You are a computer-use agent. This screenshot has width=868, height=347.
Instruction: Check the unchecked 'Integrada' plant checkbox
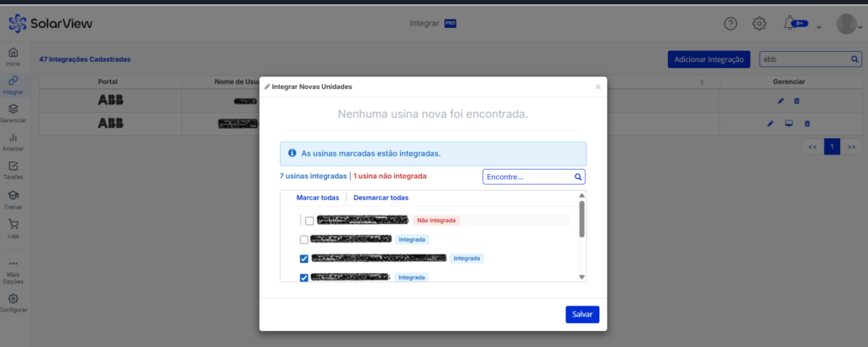(304, 240)
